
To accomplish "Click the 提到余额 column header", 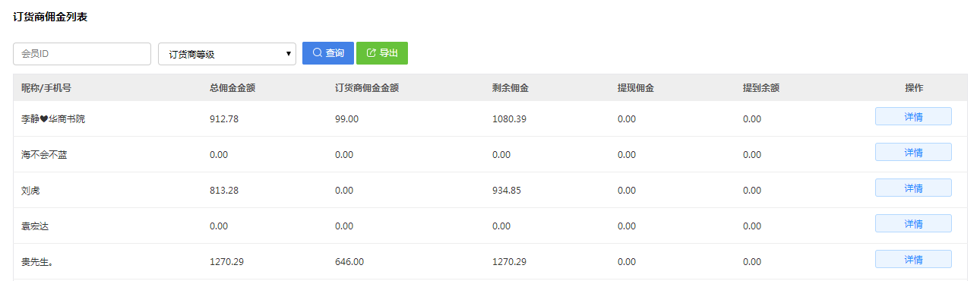I will [761, 88].
